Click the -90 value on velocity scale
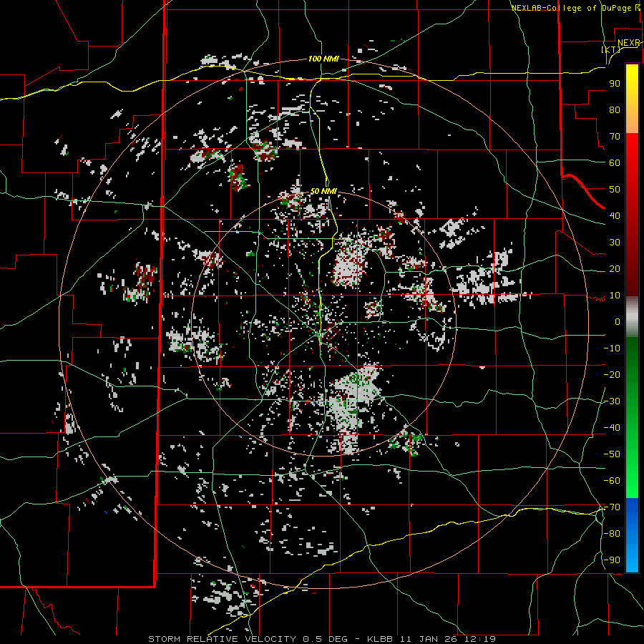The image size is (644, 644). click(x=612, y=560)
